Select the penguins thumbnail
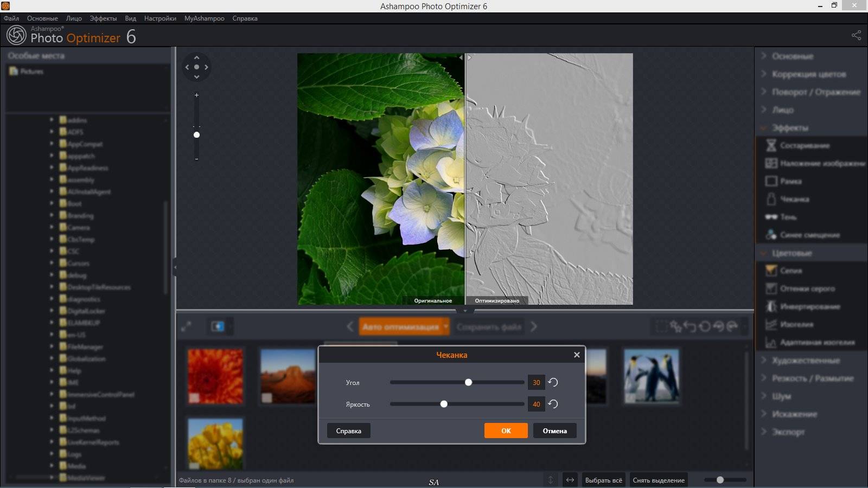Screen dimensions: 868x488 tap(651, 376)
